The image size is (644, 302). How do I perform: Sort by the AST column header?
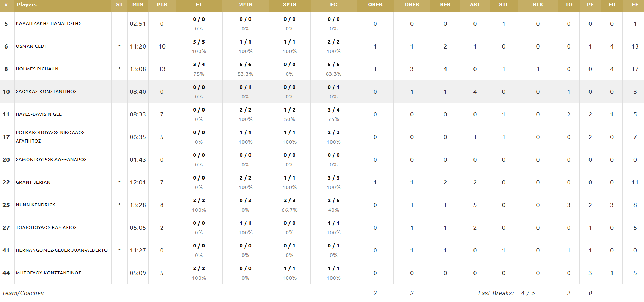(475, 5)
